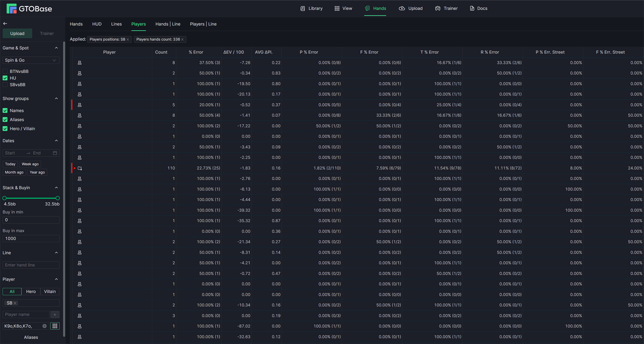
Task: Click the player icon in the -87.02 row
Action: tap(80, 326)
